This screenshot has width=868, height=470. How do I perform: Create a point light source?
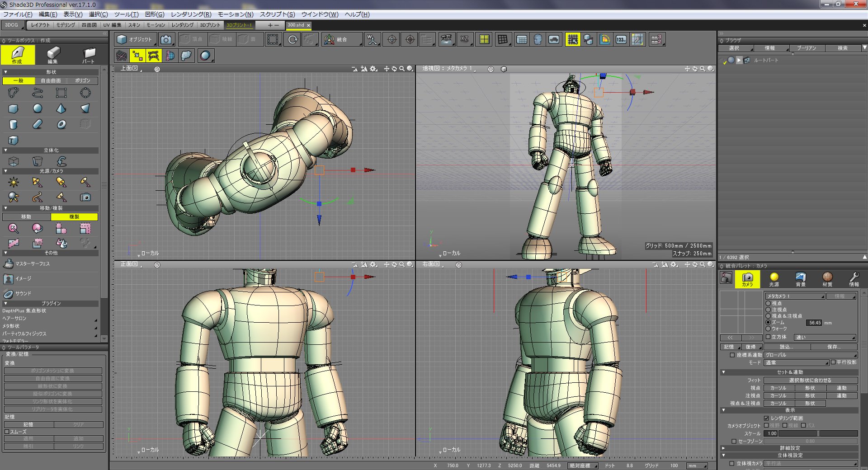click(x=14, y=182)
